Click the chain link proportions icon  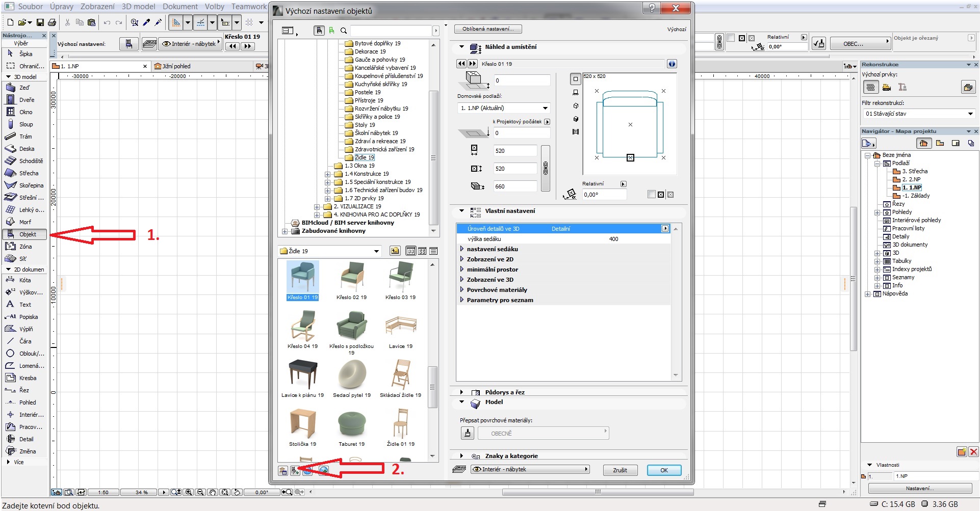545,168
